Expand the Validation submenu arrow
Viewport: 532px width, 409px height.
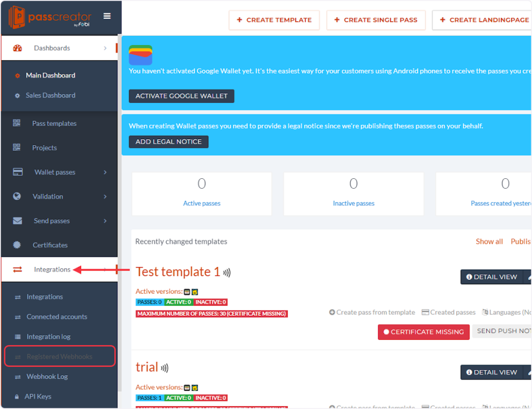click(x=105, y=196)
